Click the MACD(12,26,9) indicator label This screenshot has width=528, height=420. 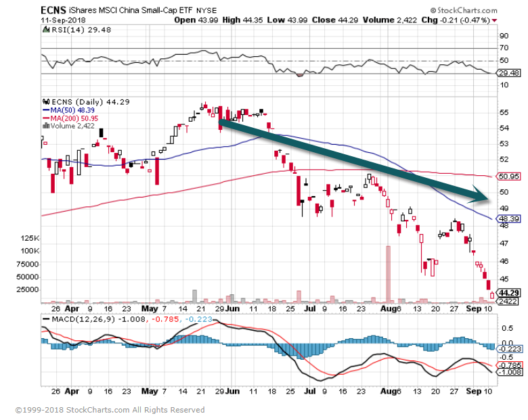point(83,319)
